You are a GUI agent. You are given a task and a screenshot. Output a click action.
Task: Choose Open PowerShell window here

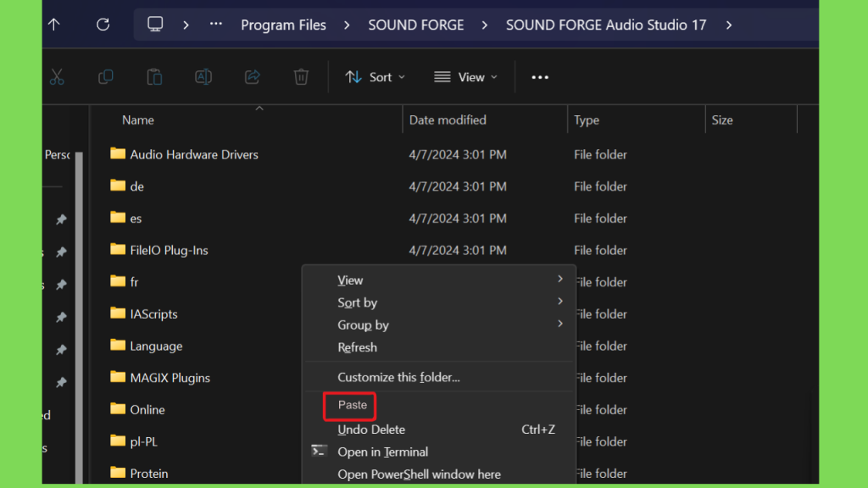(x=440, y=474)
